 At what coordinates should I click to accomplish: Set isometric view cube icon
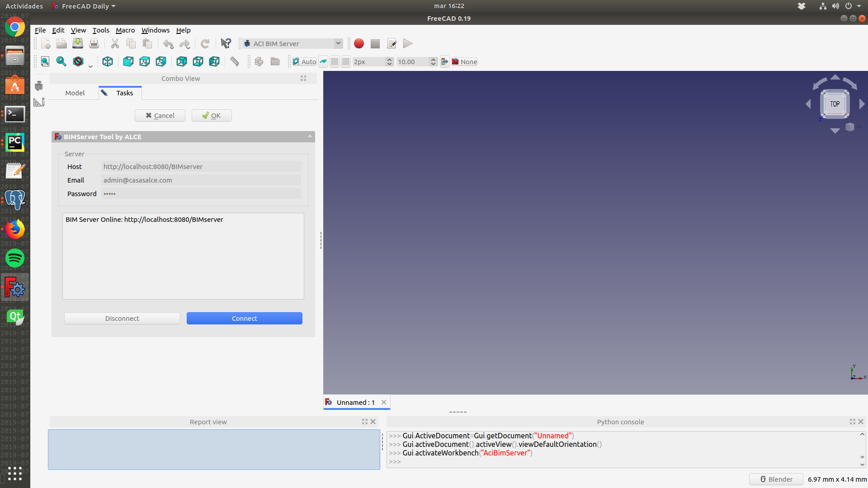click(x=108, y=61)
